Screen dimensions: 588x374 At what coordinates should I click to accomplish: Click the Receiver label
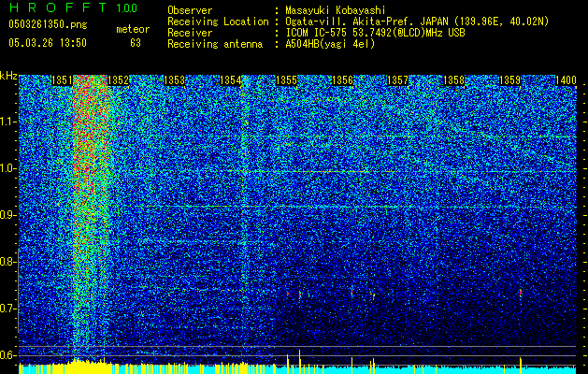(190, 33)
